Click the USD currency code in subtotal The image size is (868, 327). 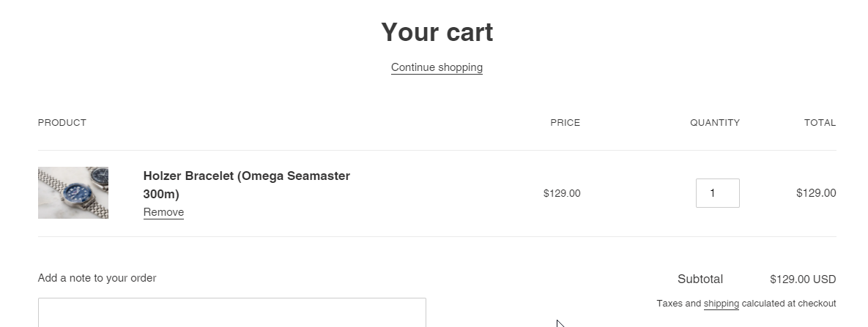825,279
